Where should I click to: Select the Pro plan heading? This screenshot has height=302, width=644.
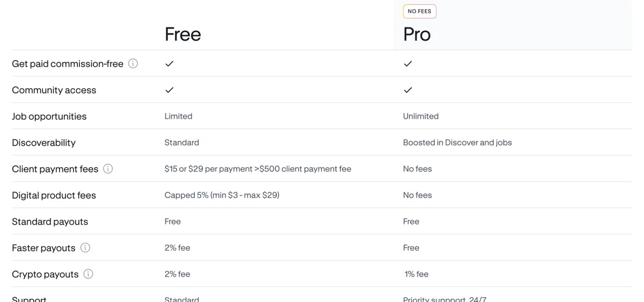click(417, 34)
